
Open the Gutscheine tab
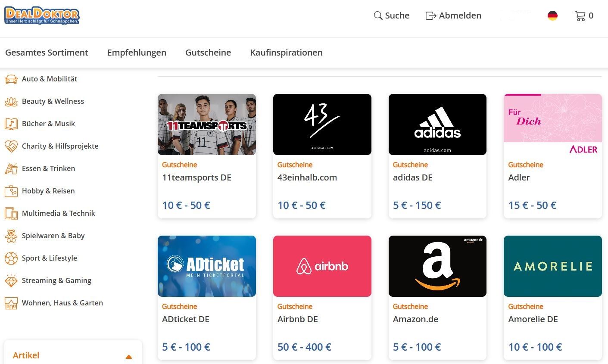(x=208, y=53)
